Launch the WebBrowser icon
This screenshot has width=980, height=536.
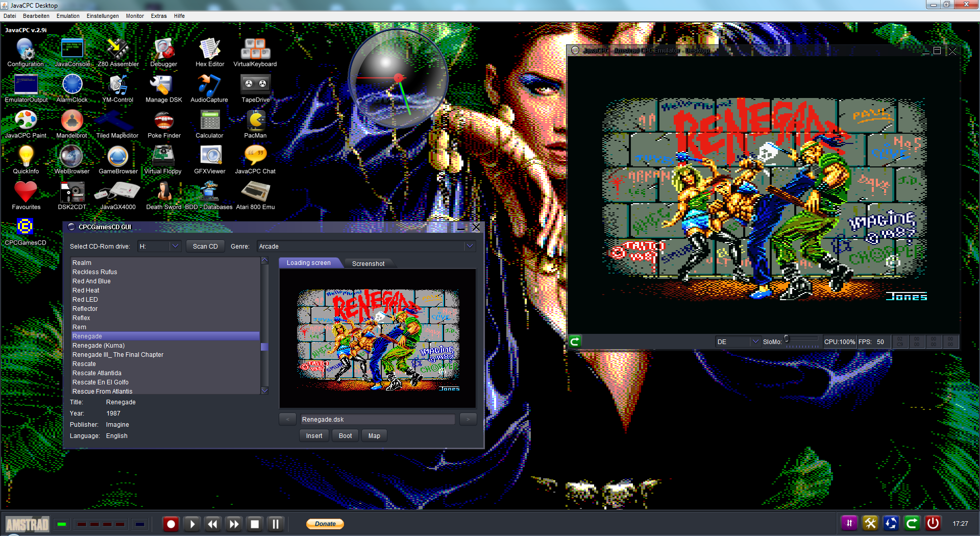pos(72,160)
